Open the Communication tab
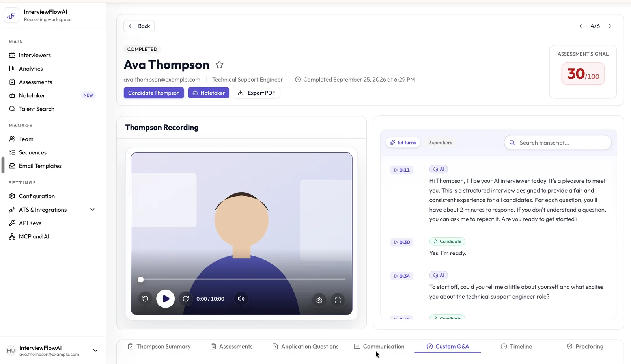This screenshot has height=364, width=631. [x=379, y=347]
